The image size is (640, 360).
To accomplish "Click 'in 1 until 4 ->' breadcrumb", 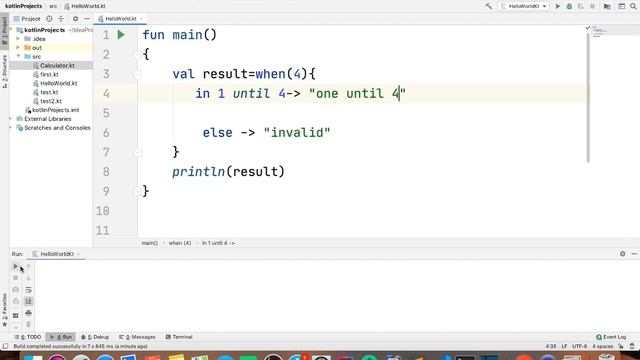I will 218,243.
